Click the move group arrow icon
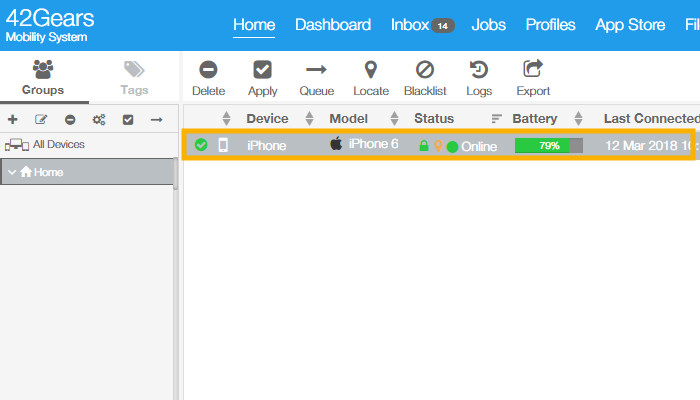Image resolution: width=700 pixels, height=400 pixels. 157,120
